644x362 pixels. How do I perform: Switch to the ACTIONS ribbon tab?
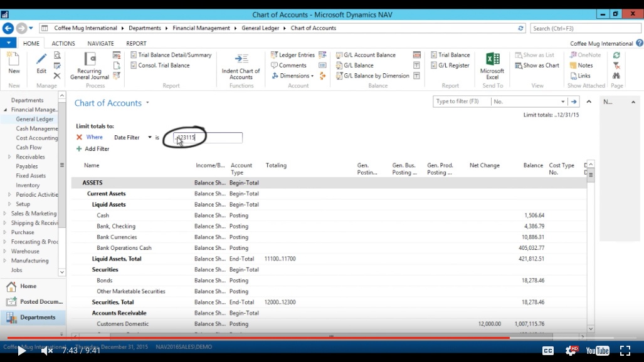(63, 43)
